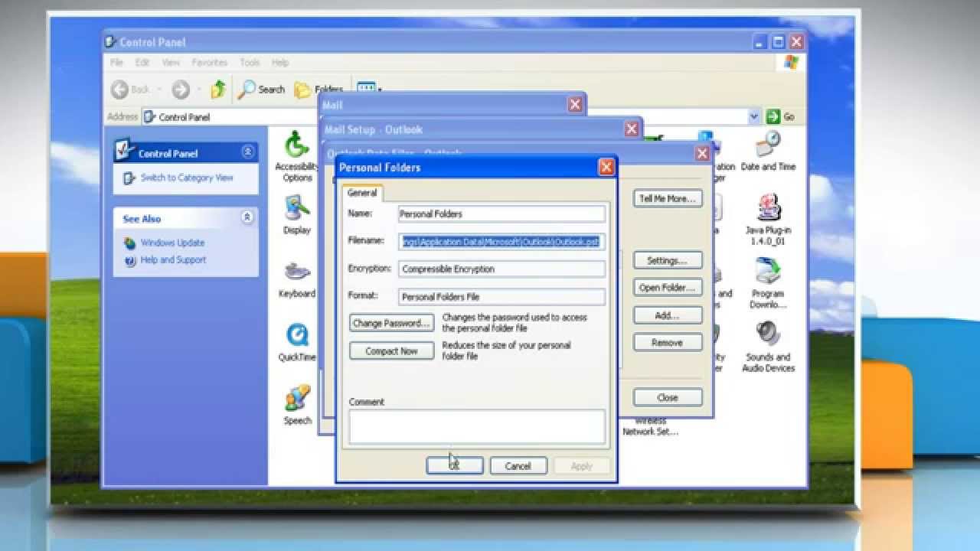Open the Tools menu
Screen dimensions: 980x551
pyautogui.click(x=250, y=63)
